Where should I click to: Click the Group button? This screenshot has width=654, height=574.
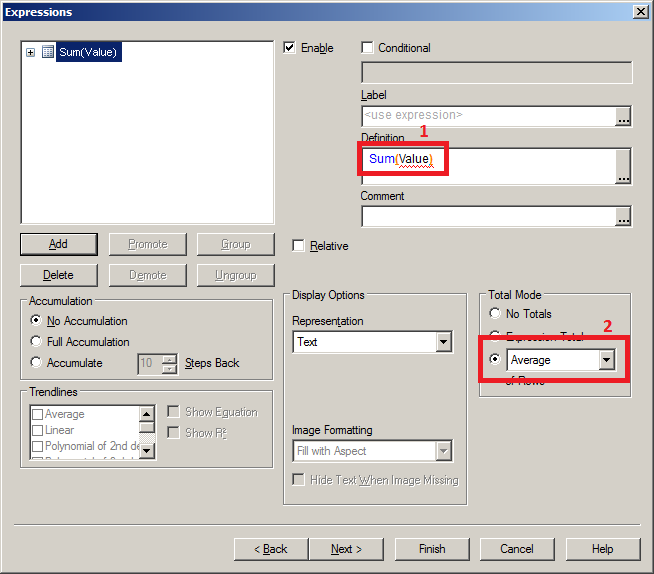click(236, 244)
